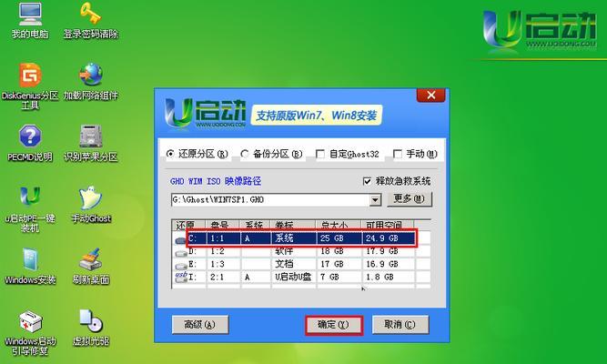Open the 我的电脑 desktop icon
The width and height of the screenshot is (607, 364).
[x=30, y=20]
